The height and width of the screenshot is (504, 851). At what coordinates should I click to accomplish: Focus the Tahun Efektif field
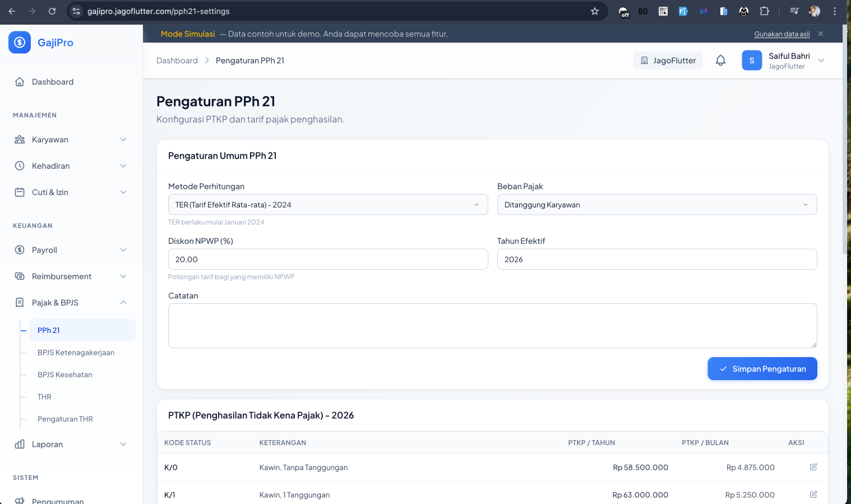click(x=657, y=260)
